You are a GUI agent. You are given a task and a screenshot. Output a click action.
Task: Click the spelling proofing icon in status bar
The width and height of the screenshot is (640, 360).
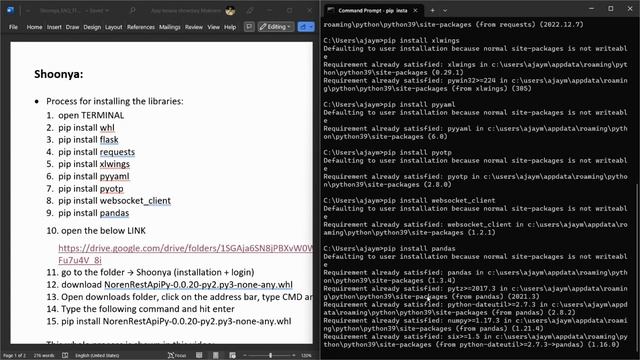click(x=65, y=356)
